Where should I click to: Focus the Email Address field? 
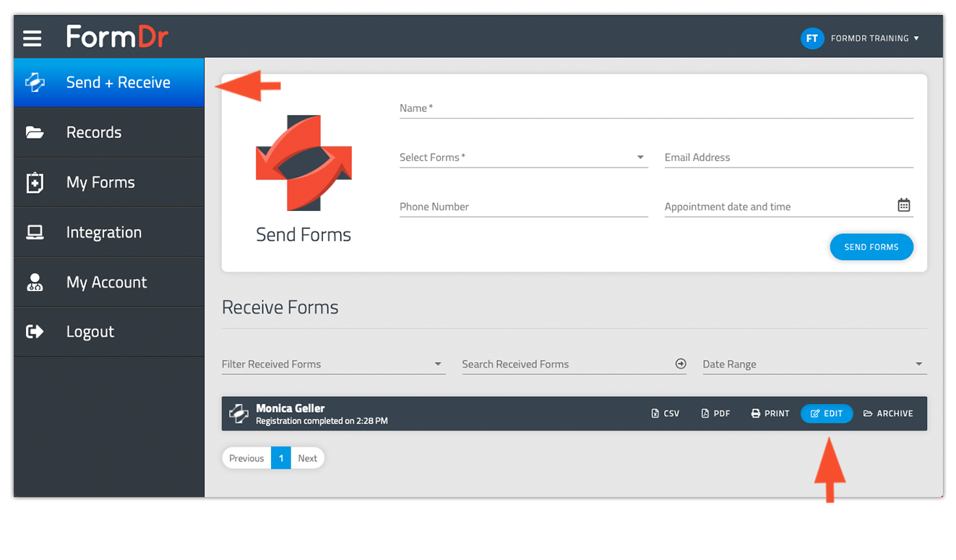pos(789,158)
